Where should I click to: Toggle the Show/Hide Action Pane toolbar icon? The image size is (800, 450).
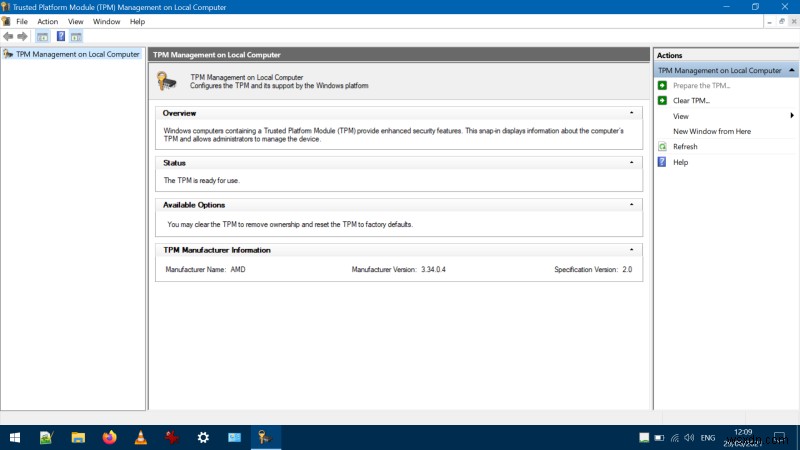click(76, 37)
